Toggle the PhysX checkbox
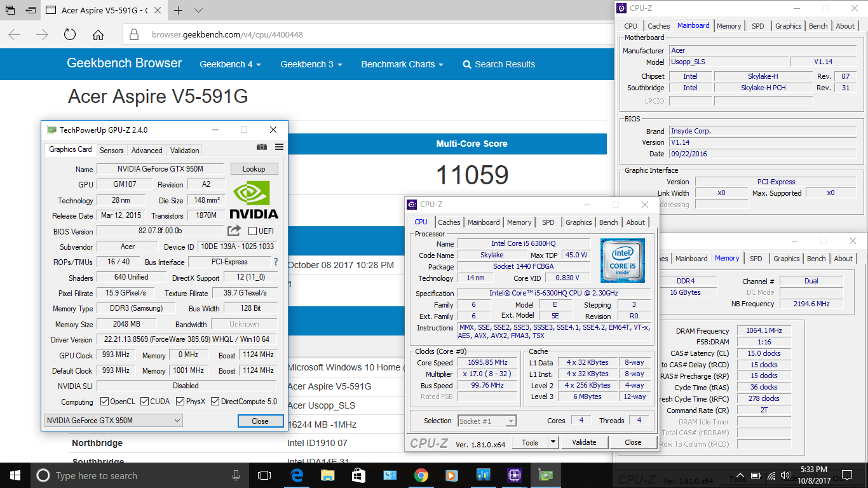 [180, 402]
